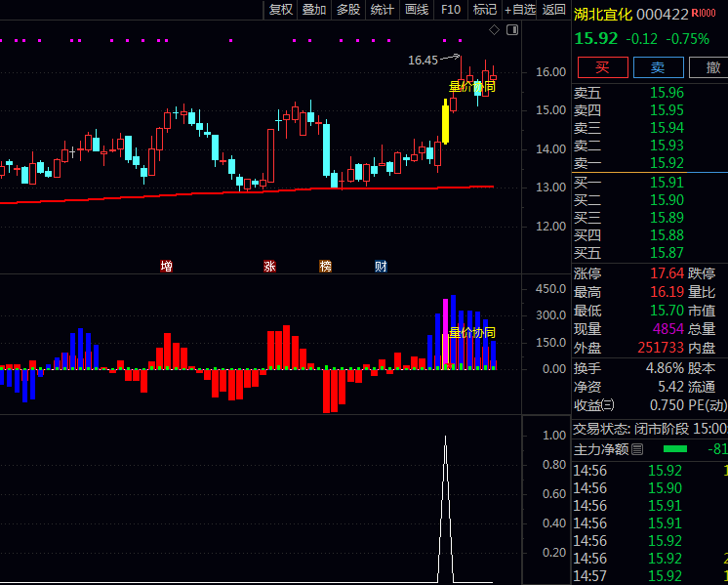The image size is (728, 585).
Task: Open F10 company info
Action: pyautogui.click(x=451, y=10)
